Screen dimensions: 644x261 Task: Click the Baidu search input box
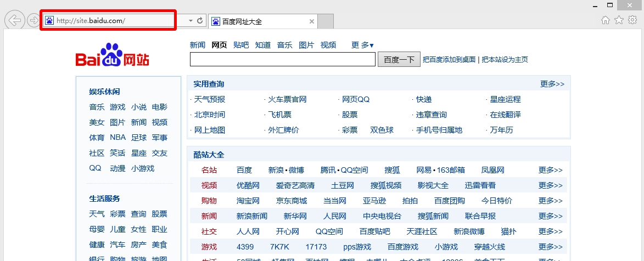click(283, 60)
